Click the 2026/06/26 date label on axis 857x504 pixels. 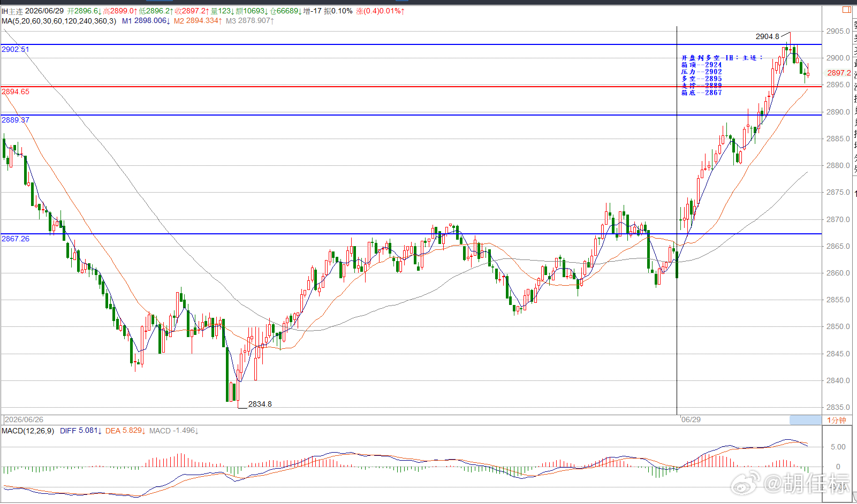[x=24, y=419]
